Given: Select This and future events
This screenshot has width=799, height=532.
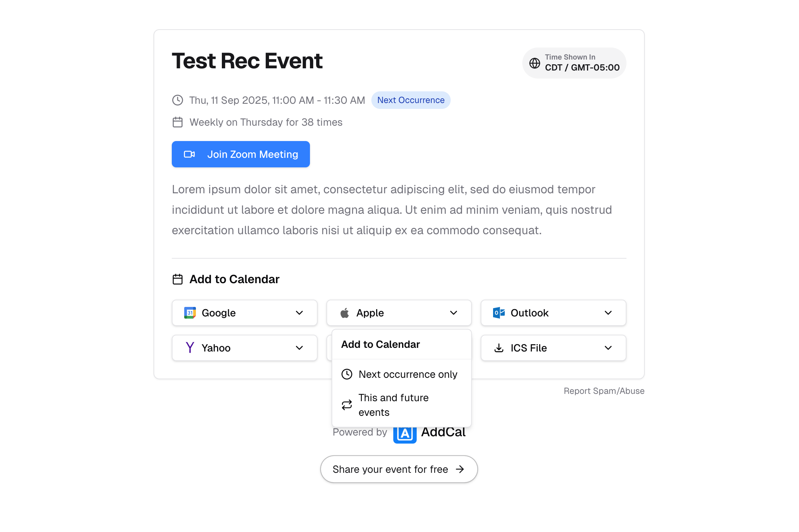Looking at the screenshot, I should (393, 404).
